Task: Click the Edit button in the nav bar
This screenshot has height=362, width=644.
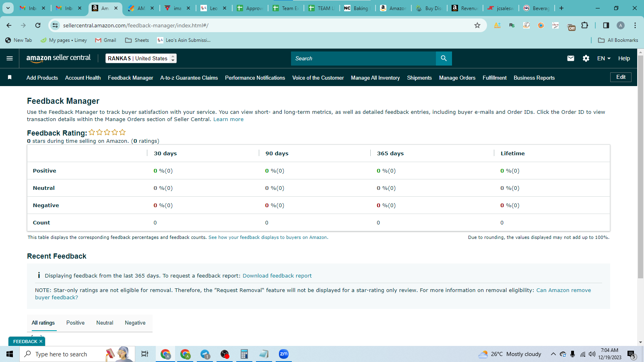Action: (621, 77)
